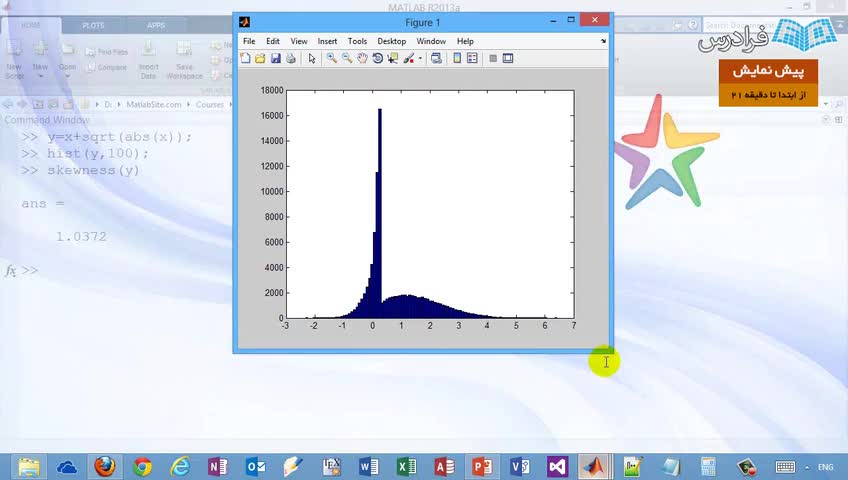Create a new figure in Figure 1 toolbar

(246, 58)
